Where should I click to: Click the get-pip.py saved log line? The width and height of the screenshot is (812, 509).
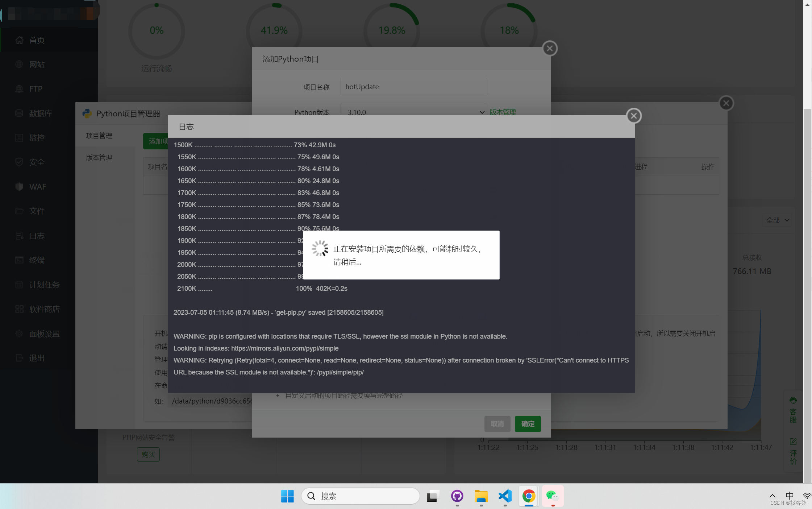(278, 313)
